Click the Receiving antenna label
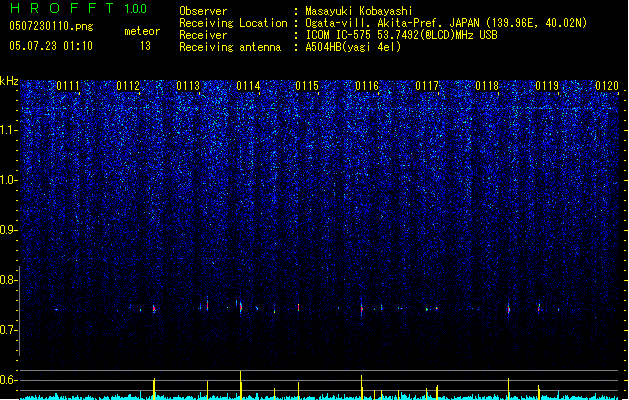Image resolution: width=629 pixels, height=400 pixels. (230, 47)
